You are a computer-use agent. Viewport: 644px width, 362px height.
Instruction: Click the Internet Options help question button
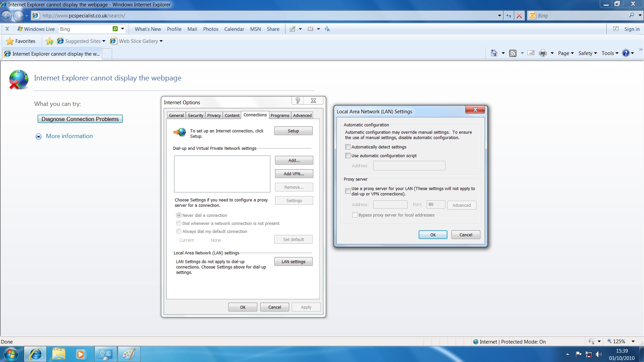(x=298, y=101)
